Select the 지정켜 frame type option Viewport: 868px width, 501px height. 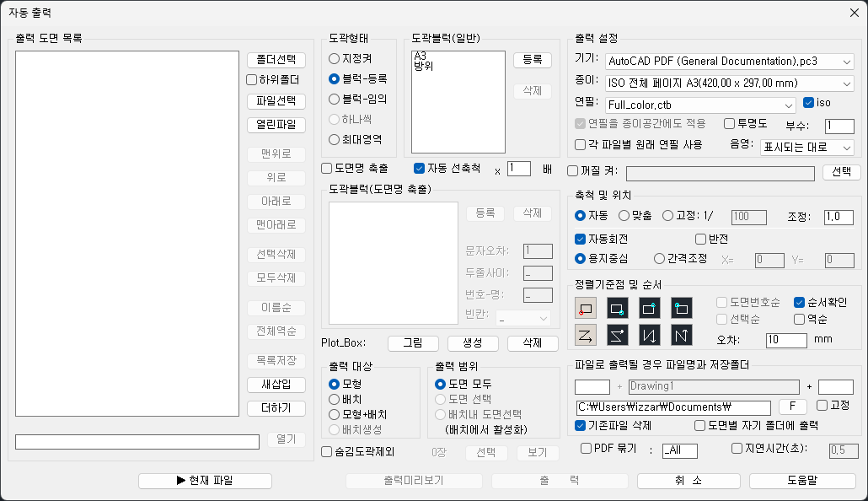coord(351,58)
